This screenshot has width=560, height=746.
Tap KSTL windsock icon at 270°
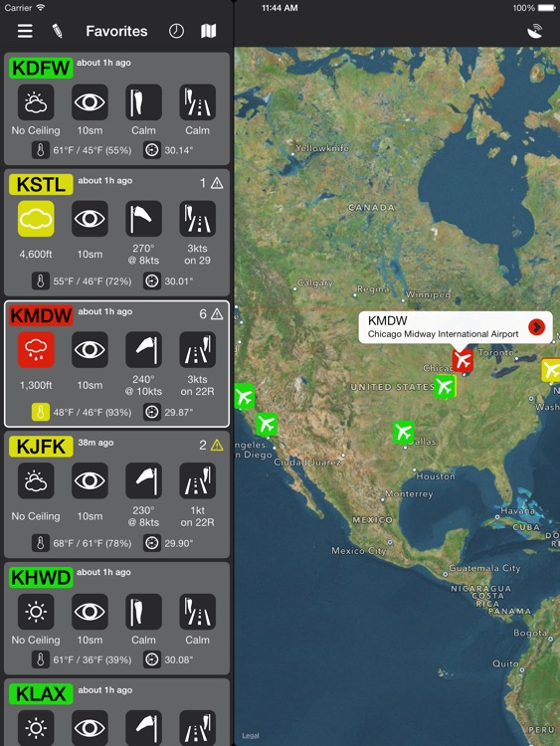[x=143, y=219]
